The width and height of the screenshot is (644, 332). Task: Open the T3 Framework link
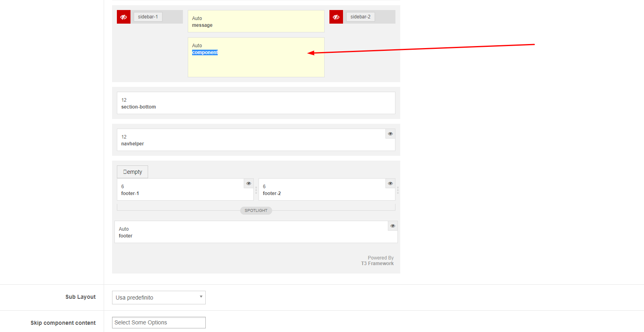click(x=377, y=264)
